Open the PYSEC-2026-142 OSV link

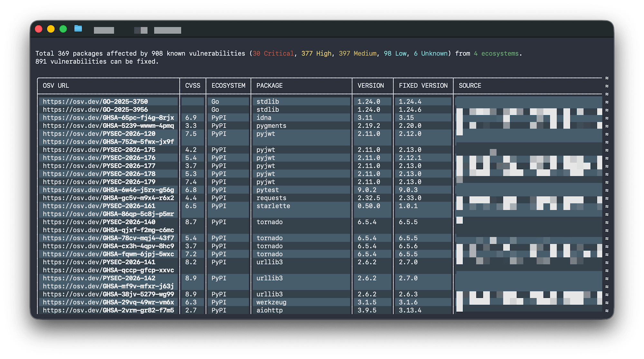point(99,279)
